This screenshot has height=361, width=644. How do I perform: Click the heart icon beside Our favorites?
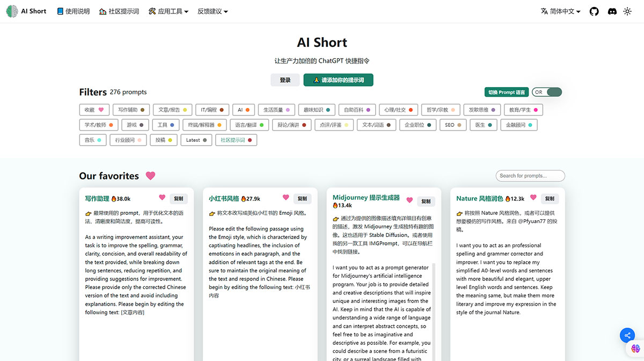pyautogui.click(x=150, y=176)
